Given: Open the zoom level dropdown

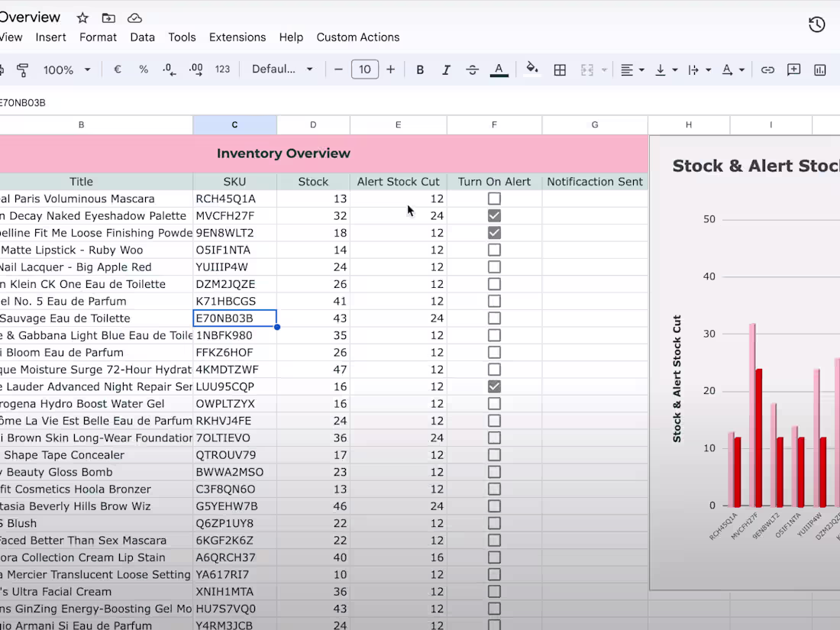Looking at the screenshot, I should tap(67, 69).
